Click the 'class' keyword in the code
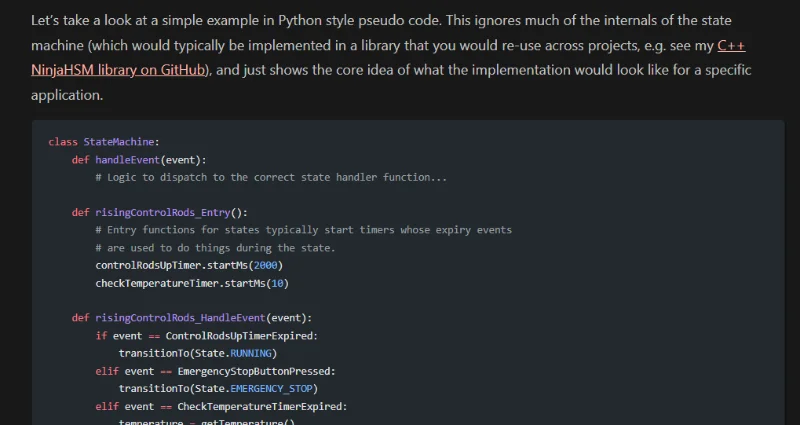The width and height of the screenshot is (800, 425). point(62,142)
